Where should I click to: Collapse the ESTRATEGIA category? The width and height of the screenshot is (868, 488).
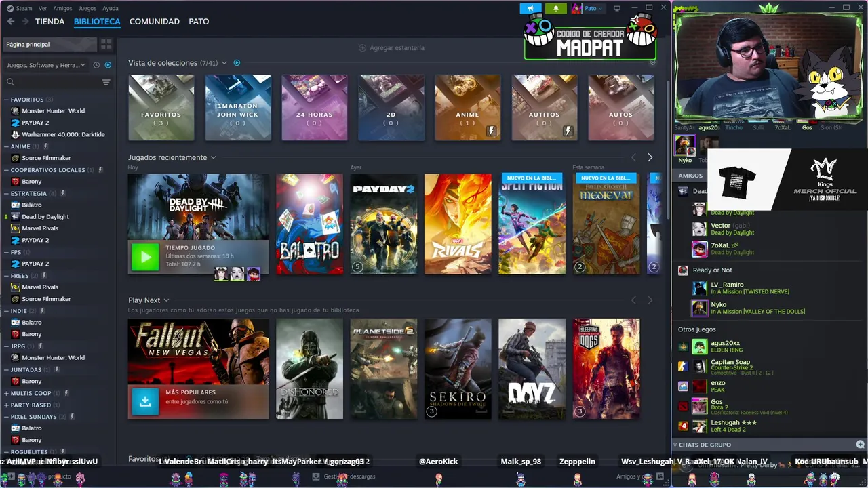click(x=6, y=193)
